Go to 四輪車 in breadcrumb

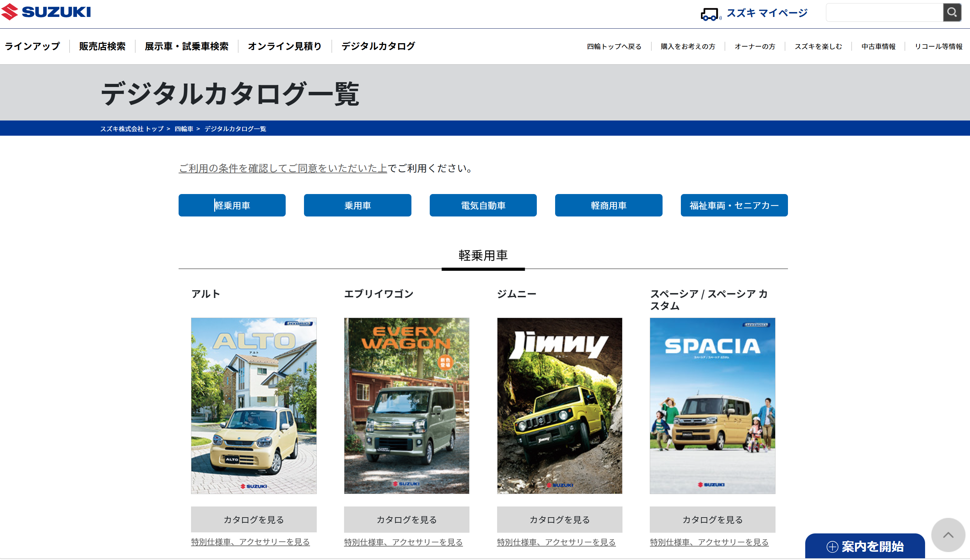pos(183,129)
